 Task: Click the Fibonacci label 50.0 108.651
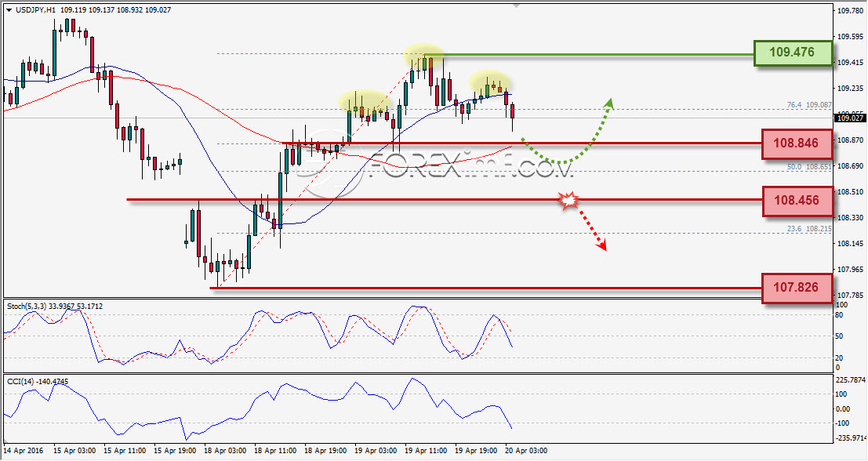809,166
